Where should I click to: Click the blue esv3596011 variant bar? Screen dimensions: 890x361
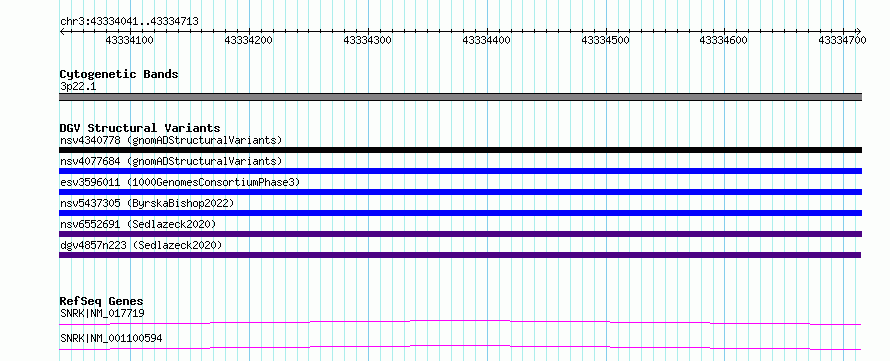coord(460,192)
